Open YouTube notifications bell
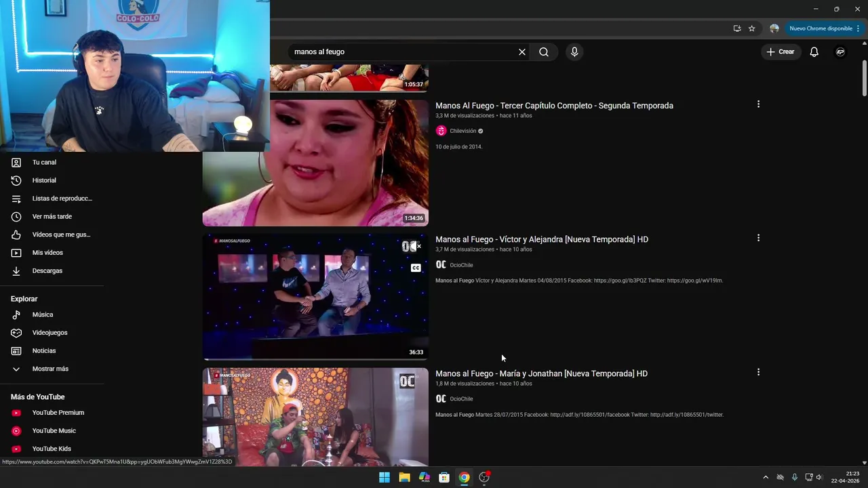 pos(814,52)
